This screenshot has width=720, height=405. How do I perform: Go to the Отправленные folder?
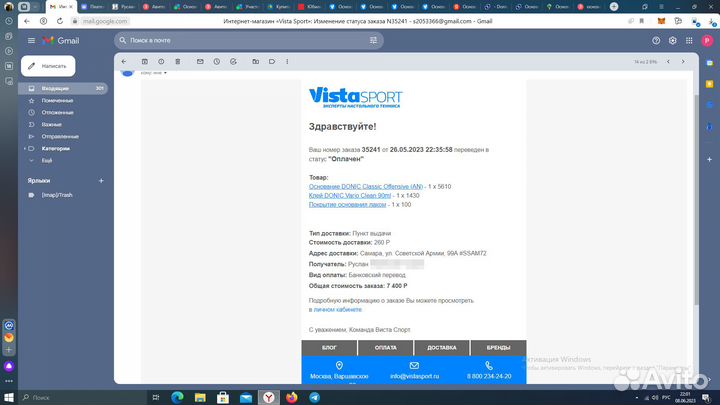pyautogui.click(x=60, y=136)
